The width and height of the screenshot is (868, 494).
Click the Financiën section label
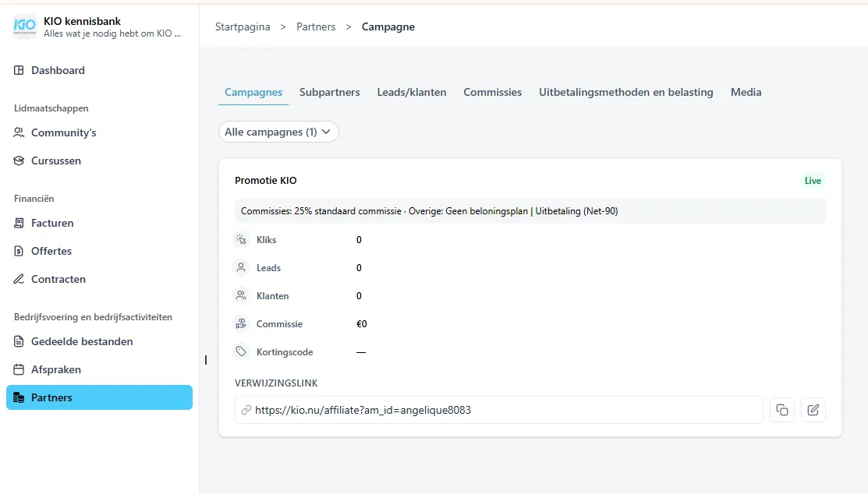point(34,199)
